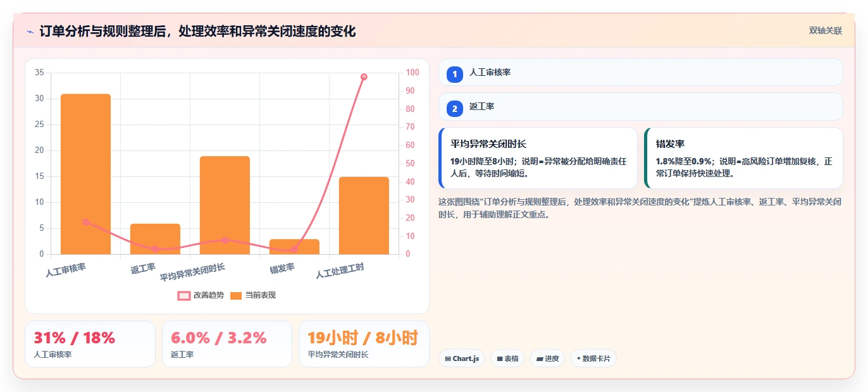Click the 人工审核率 orange bar
The width and height of the screenshot is (868, 392).
pyautogui.click(x=85, y=175)
